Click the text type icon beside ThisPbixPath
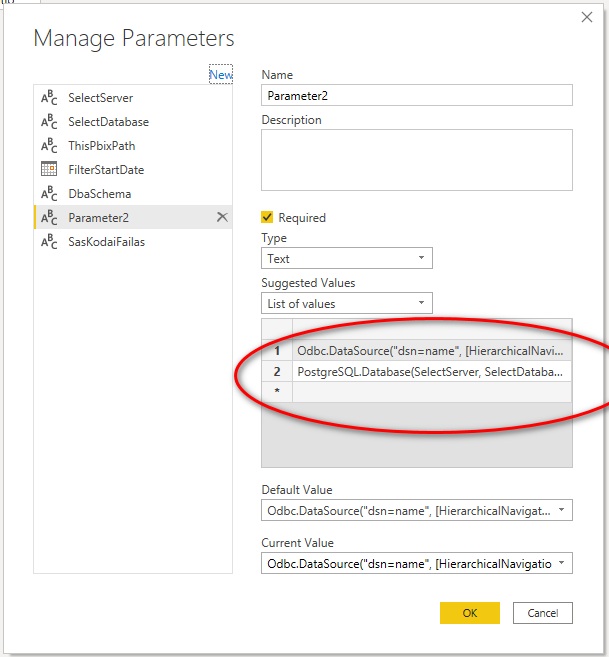Image resolution: width=609 pixels, height=657 pixels. [x=49, y=145]
